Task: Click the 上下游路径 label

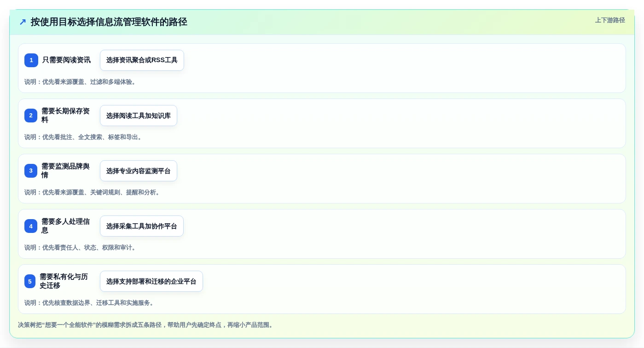Action: (x=610, y=20)
